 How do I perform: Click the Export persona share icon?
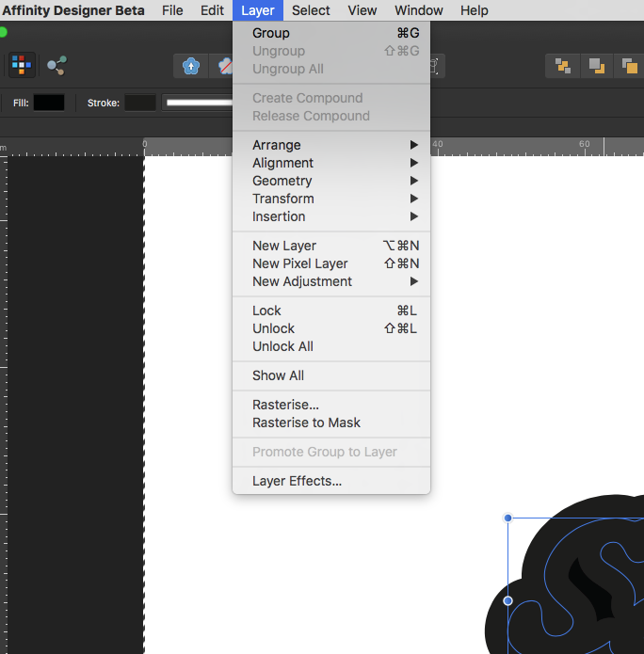[x=56, y=66]
